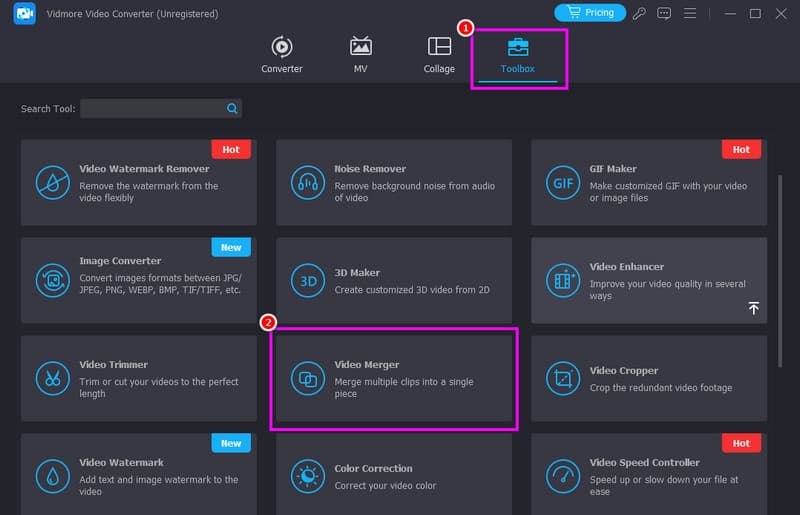800x515 pixels.
Task: Click the Search Tool input field
Action: click(x=161, y=108)
